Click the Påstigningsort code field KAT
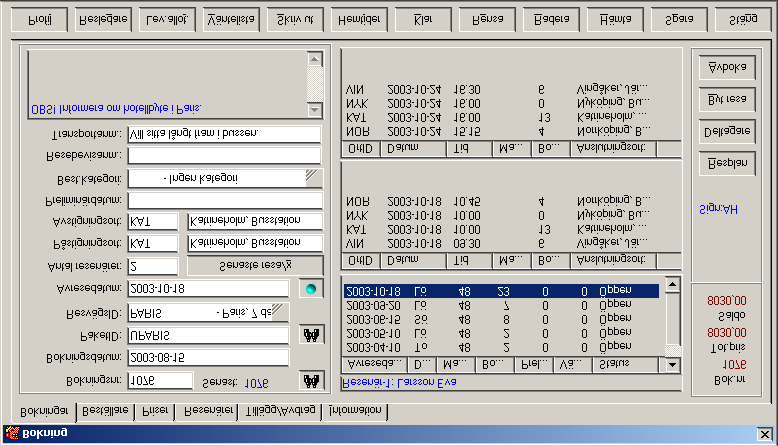 pos(153,244)
